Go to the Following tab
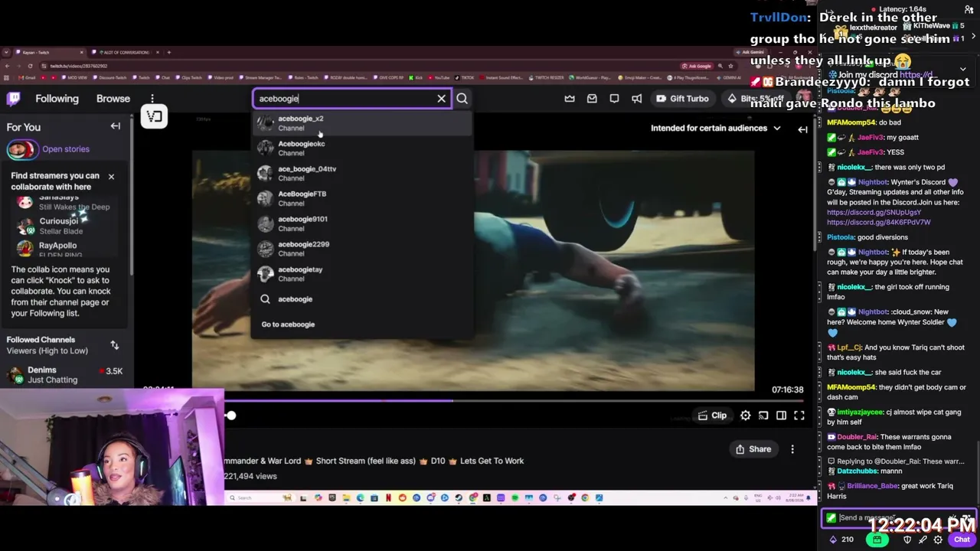This screenshot has height=551, width=980. (57, 98)
